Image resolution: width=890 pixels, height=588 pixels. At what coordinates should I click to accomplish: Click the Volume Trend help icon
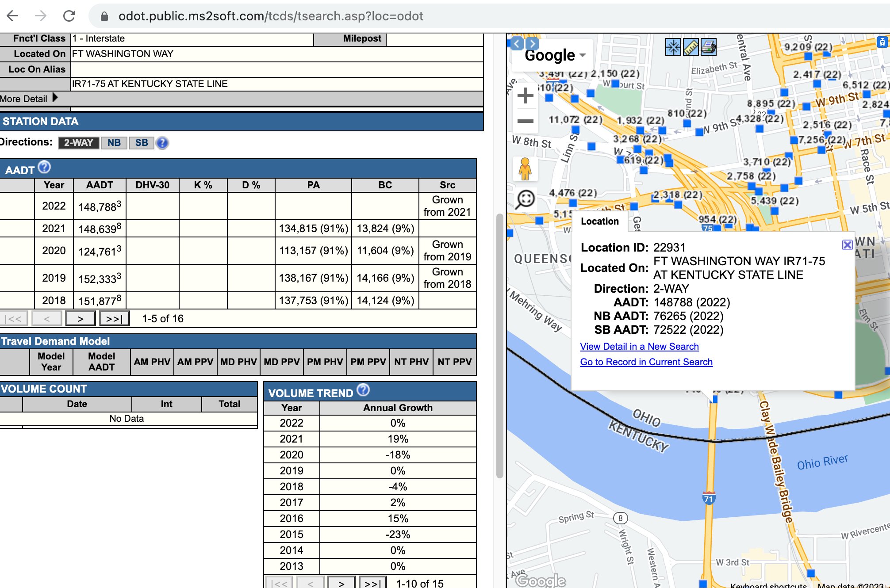click(362, 390)
